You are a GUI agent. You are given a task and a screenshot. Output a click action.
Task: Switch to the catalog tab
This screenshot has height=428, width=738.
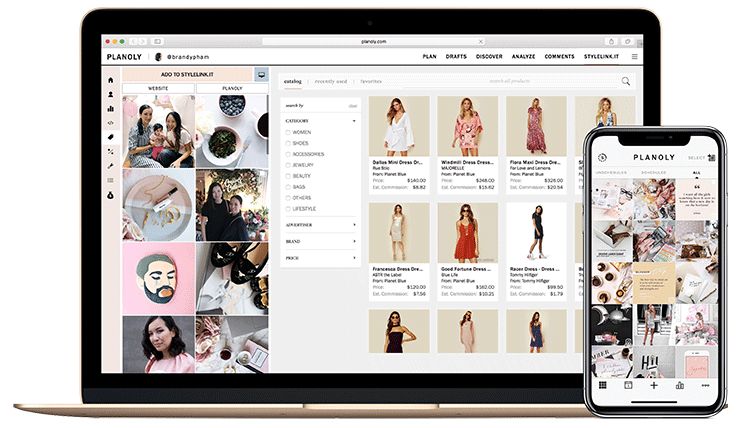click(x=292, y=81)
